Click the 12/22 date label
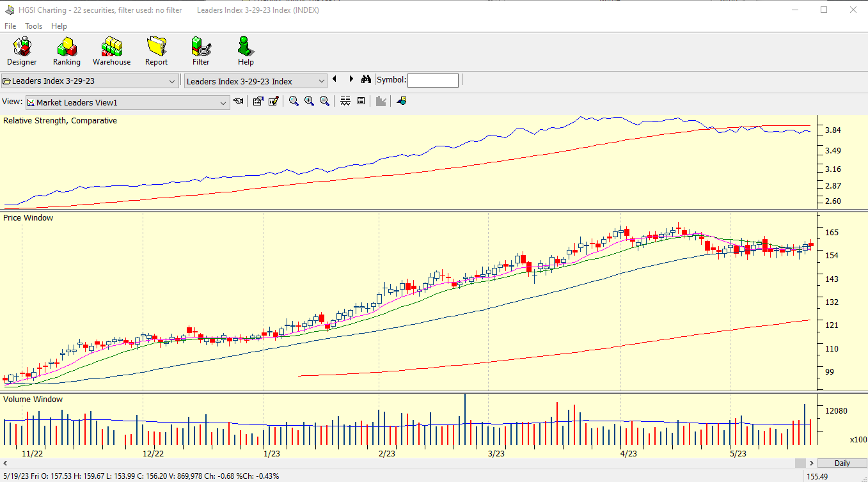 pos(153,453)
